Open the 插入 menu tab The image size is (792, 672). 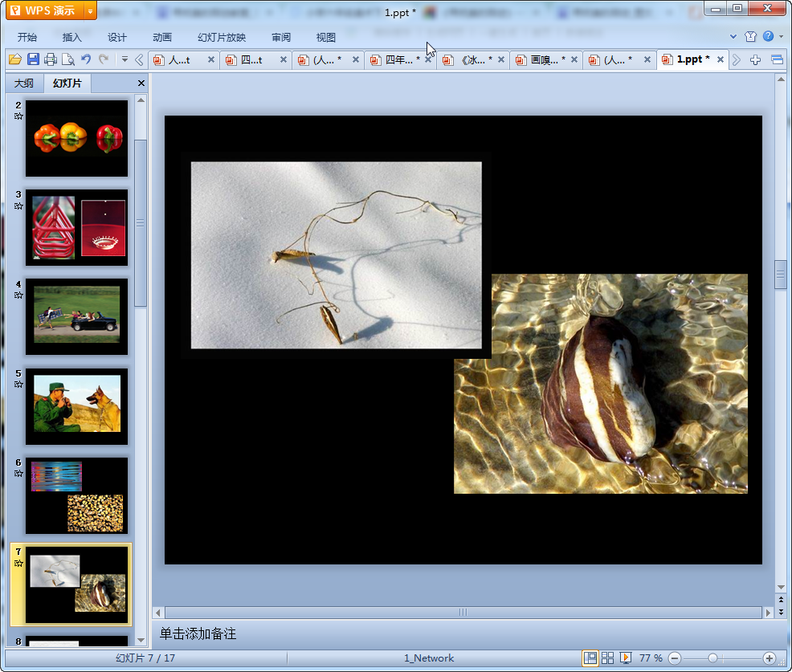71,38
